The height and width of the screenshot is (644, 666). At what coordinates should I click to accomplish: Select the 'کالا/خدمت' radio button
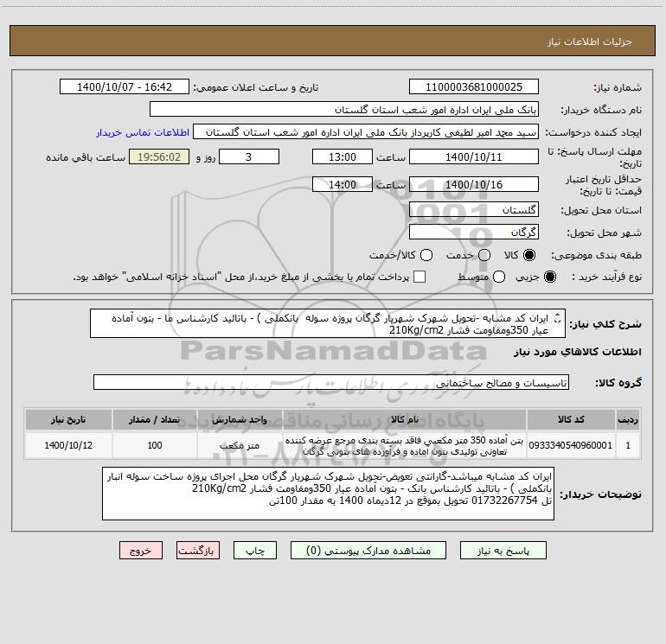click(426, 255)
